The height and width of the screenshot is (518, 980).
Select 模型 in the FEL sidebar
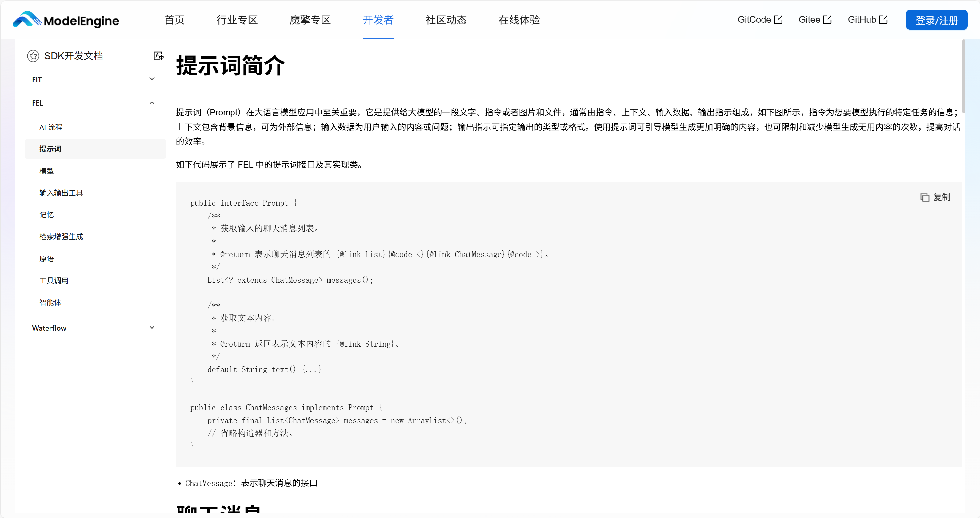pos(47,171)
